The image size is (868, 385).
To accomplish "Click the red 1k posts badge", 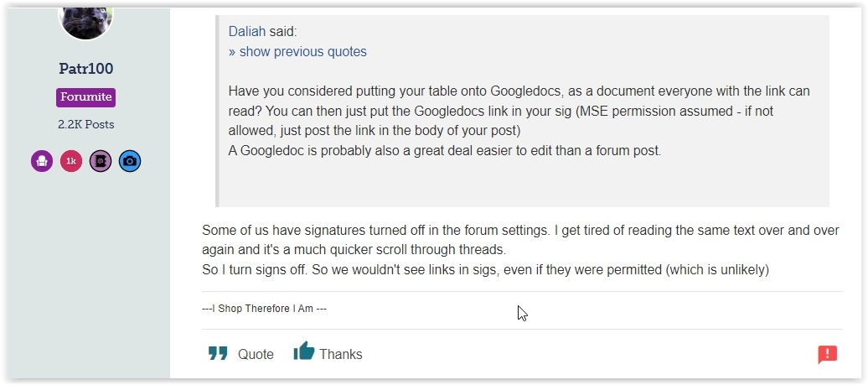I will 71,161.
